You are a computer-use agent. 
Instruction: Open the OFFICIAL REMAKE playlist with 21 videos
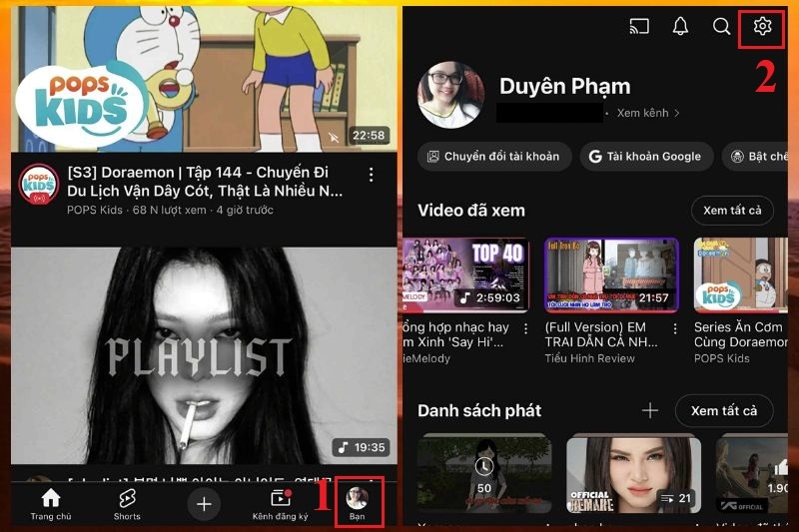coord(633,474)
